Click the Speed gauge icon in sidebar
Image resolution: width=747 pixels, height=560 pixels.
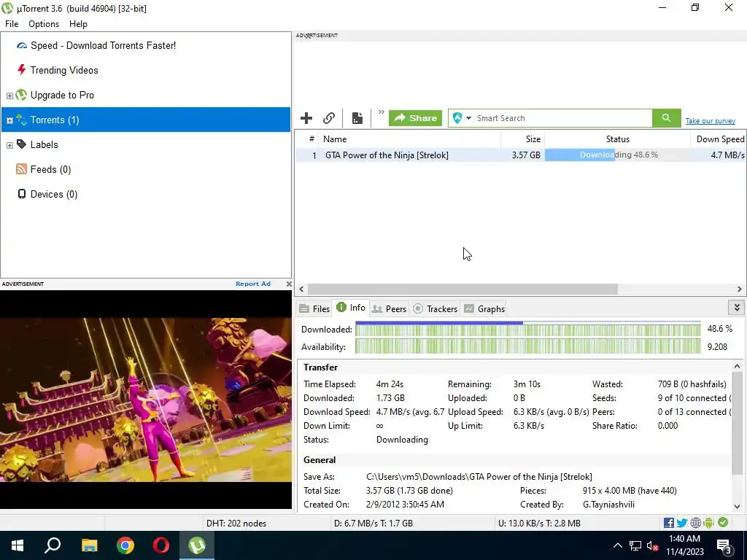tap(21, 46)
